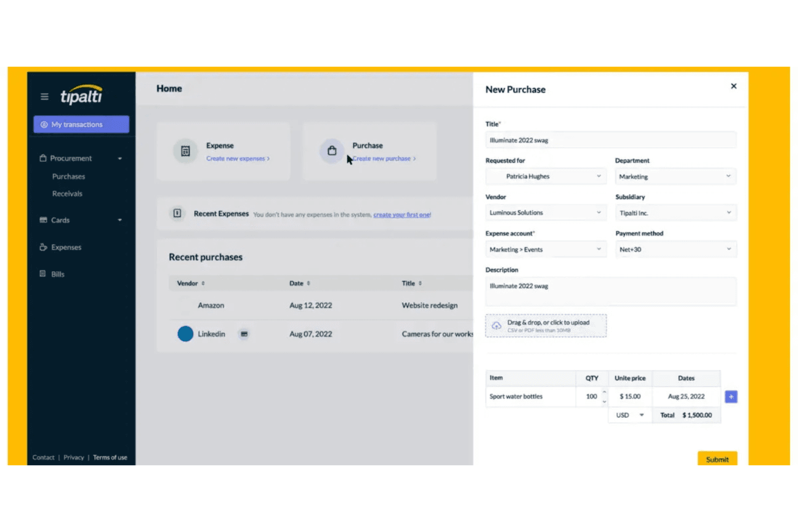The image size is (798, 532).
Task: Click the Description text area
Action: 611,292
